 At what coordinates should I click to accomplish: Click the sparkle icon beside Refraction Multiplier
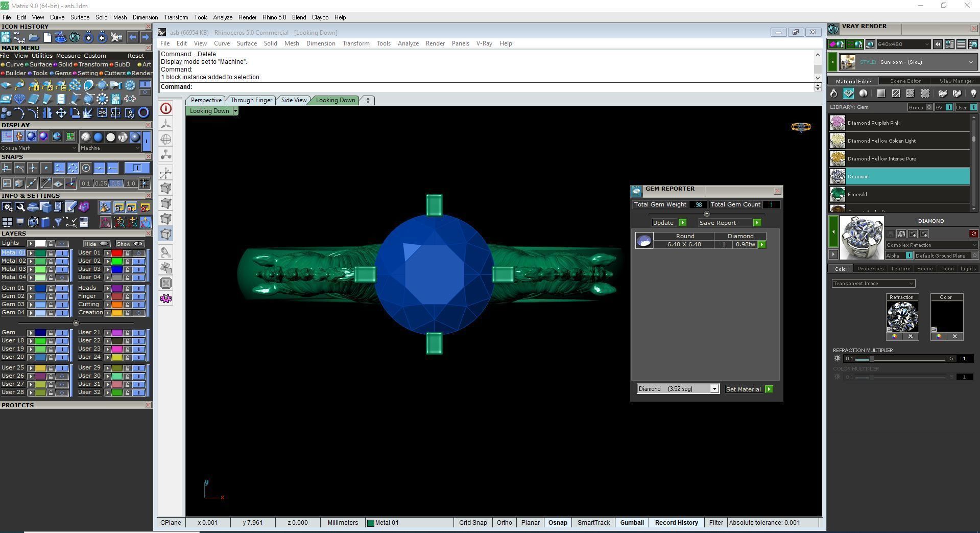point(837,359)
